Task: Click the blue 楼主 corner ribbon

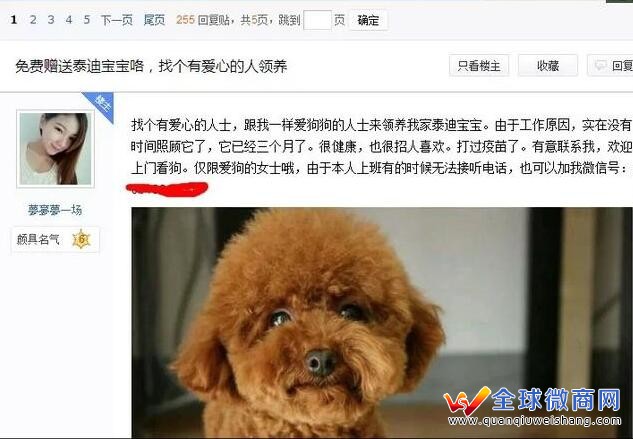Action: pyautogui.click(x=100, y=105)
